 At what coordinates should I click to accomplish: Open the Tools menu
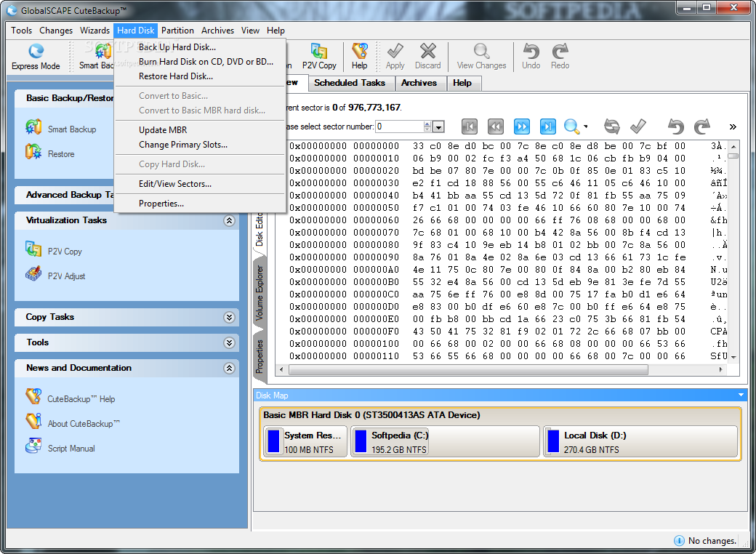(22, 31)
